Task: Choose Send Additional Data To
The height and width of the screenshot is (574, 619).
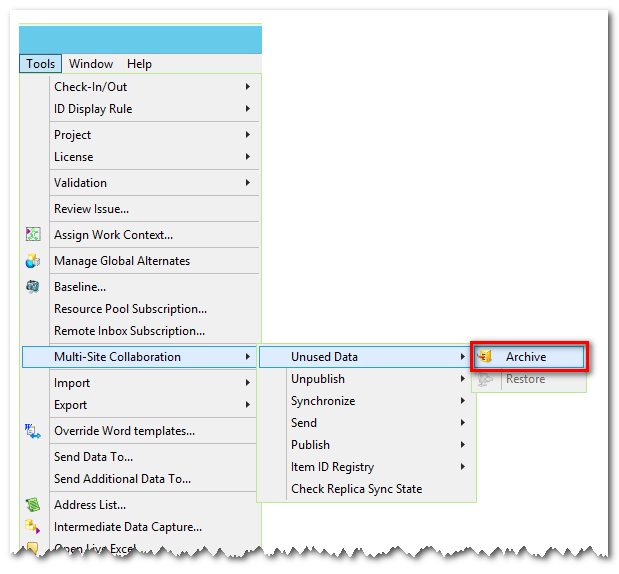Action: [122, 479]
